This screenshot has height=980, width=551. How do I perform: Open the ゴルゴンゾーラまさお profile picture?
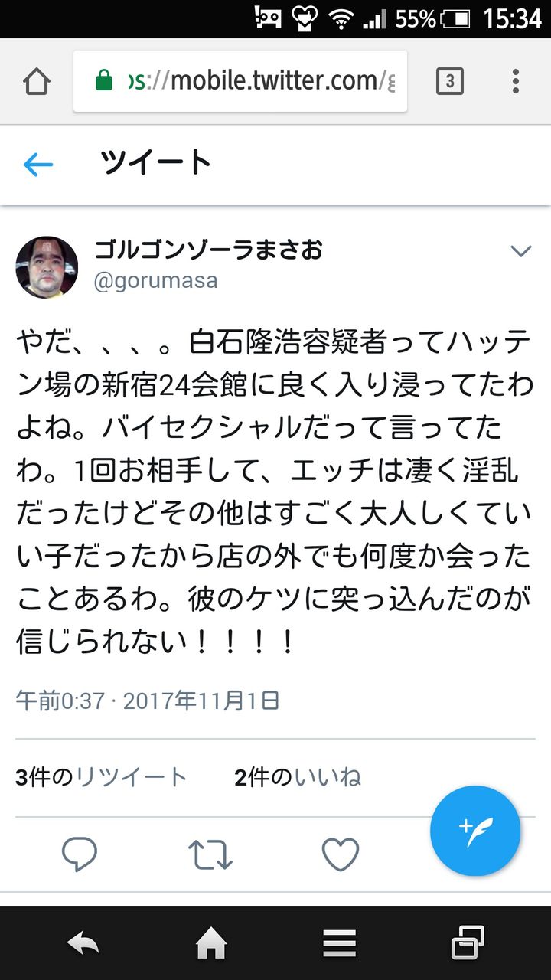point(47,267)
